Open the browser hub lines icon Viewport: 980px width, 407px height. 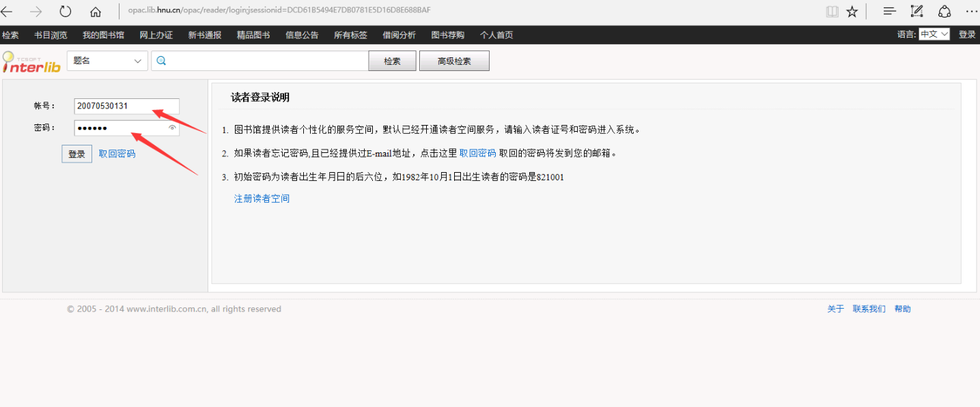[889, 12]
